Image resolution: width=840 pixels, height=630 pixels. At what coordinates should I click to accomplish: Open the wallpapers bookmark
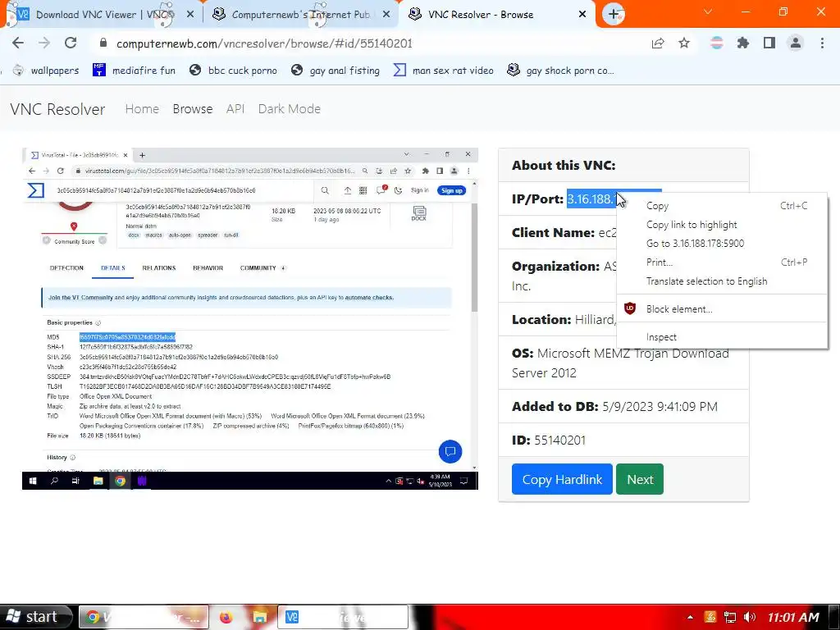tap(46, 71)
